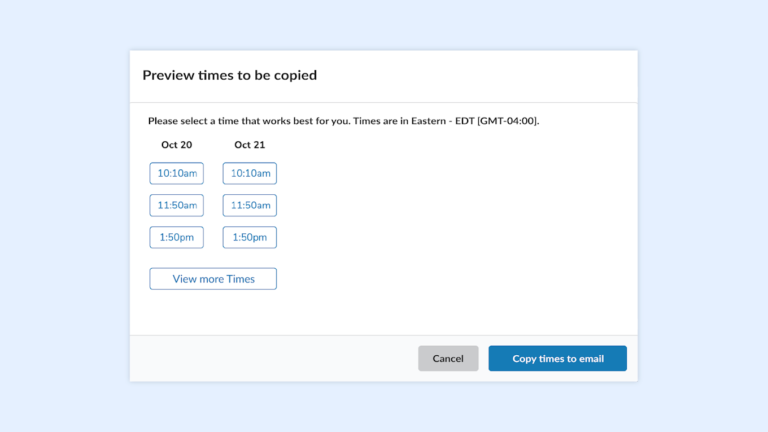Click the Please select a time instruction text
This screenshot has width=768, height=432.
(343, 121)
